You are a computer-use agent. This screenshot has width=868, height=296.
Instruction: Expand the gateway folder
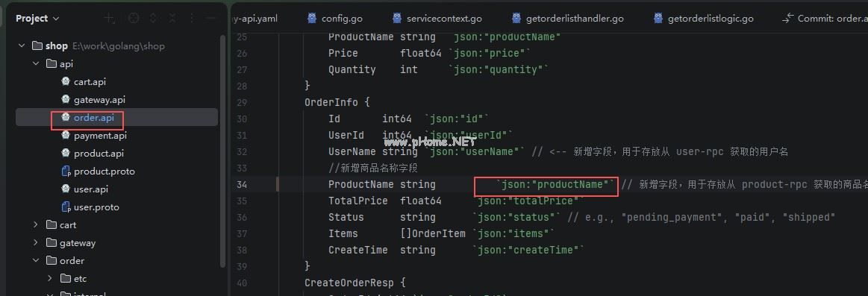[35, 243]
